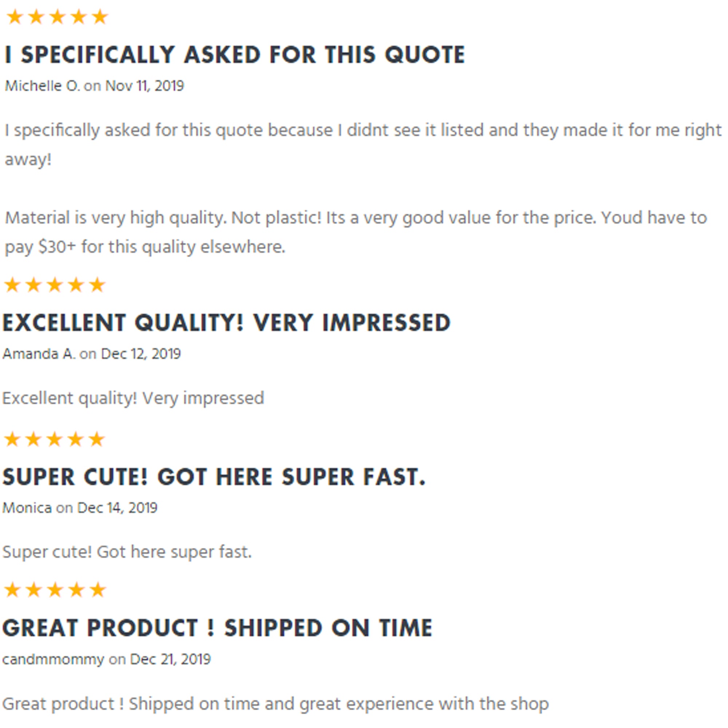Click third star above Excellent Quality review
The image size is (728, 728).
coord(55,285)
